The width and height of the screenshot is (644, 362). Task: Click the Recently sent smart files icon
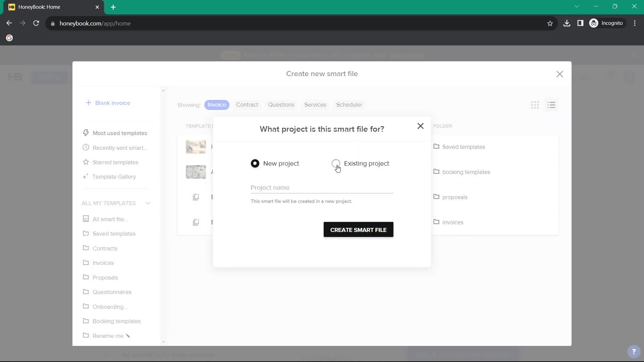(86, 147)
